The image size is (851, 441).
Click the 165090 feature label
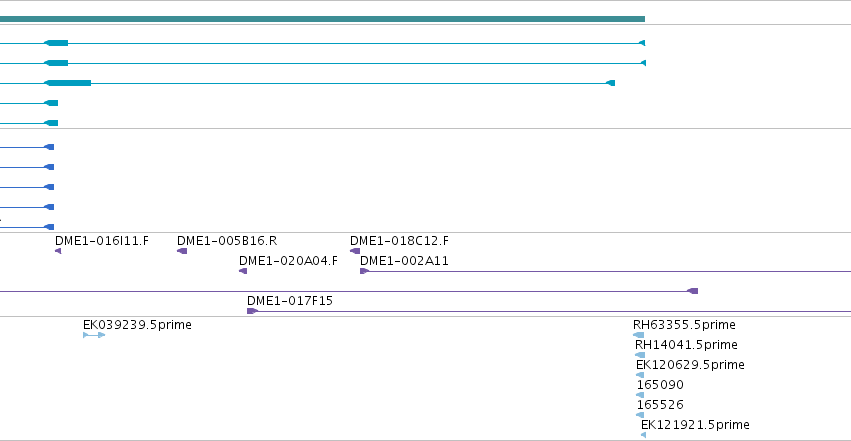(660, 385)
